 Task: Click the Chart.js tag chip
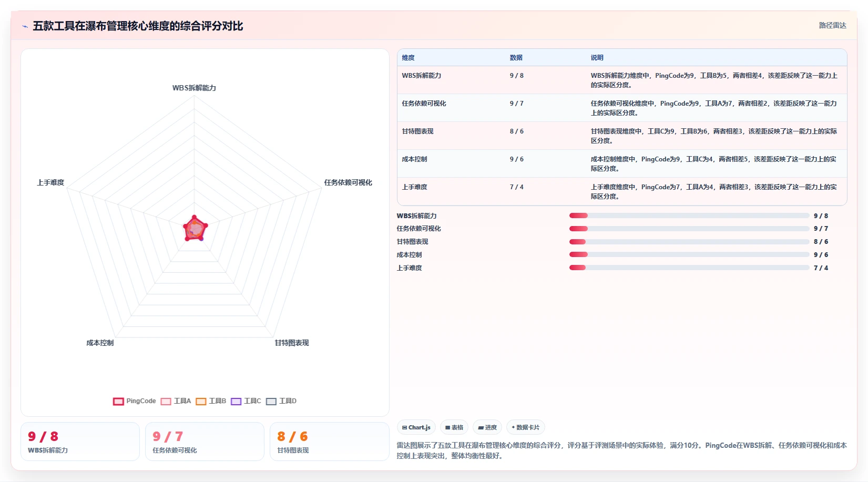click(416, 427)
